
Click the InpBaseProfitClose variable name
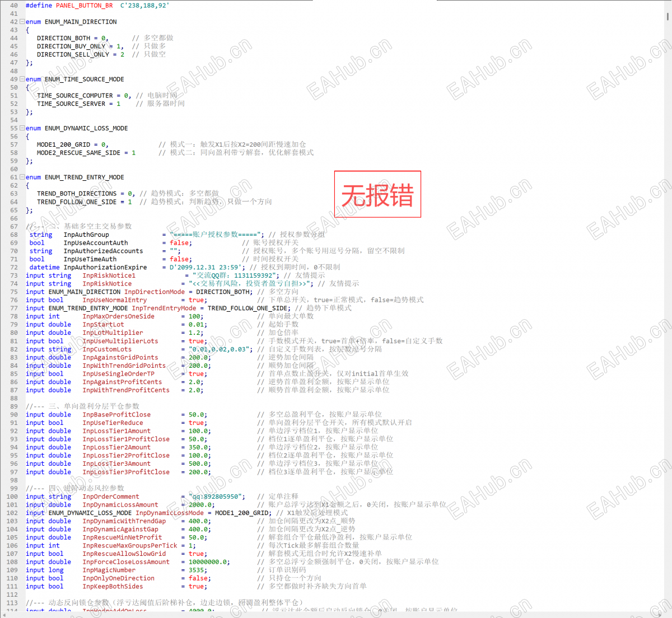(116, 415)
